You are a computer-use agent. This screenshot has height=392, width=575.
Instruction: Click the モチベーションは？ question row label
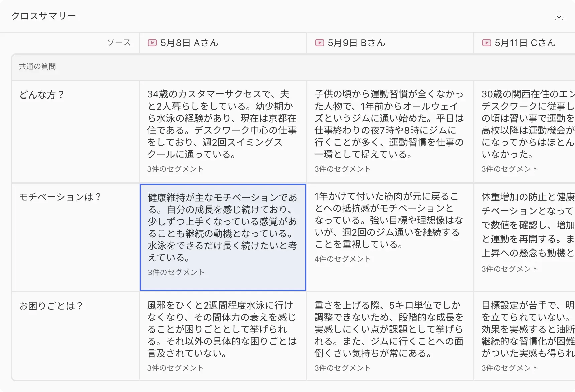[60, 197]
